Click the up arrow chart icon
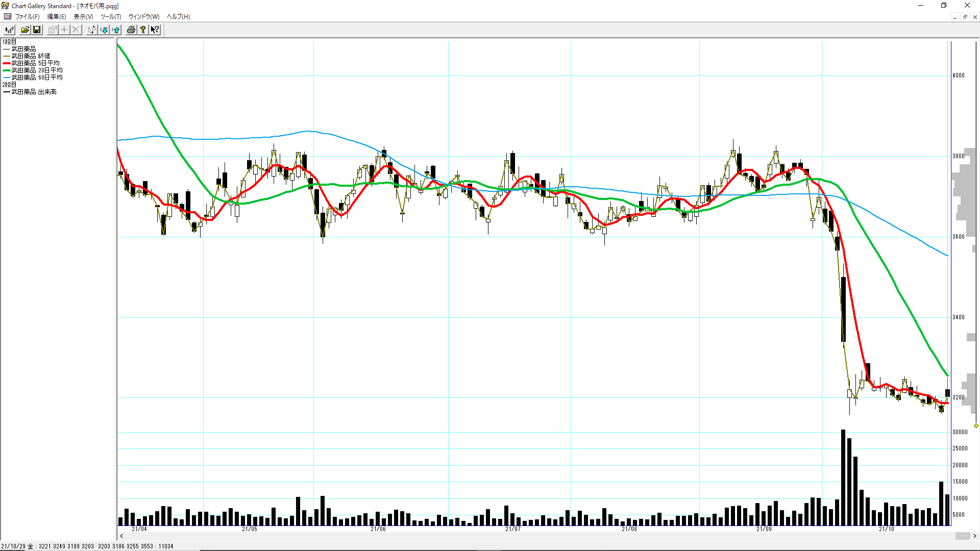This screenshot has height=551, width=980. (116, 30)
